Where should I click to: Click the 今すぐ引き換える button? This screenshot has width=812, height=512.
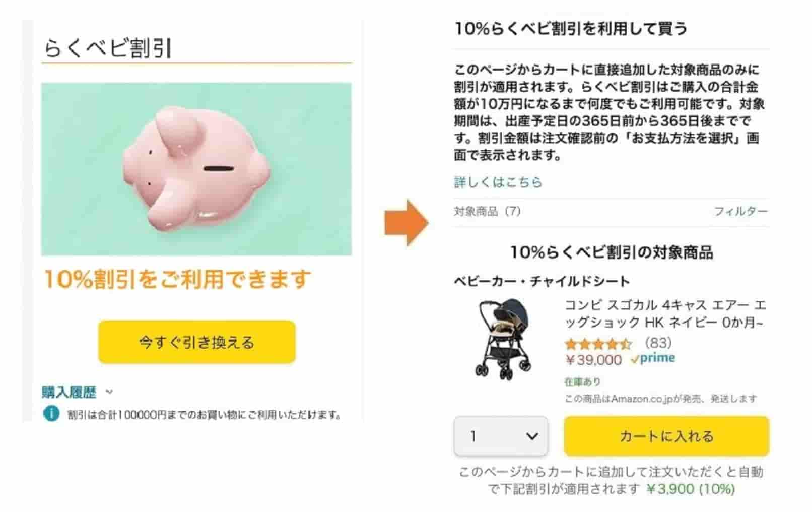(x=196, y=342)
